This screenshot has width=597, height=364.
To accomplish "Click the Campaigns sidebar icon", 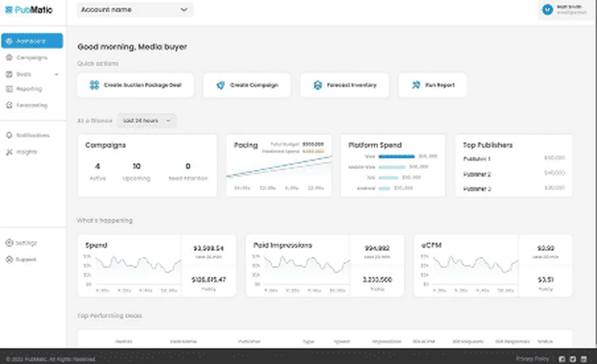I will (x=9, y=57).
